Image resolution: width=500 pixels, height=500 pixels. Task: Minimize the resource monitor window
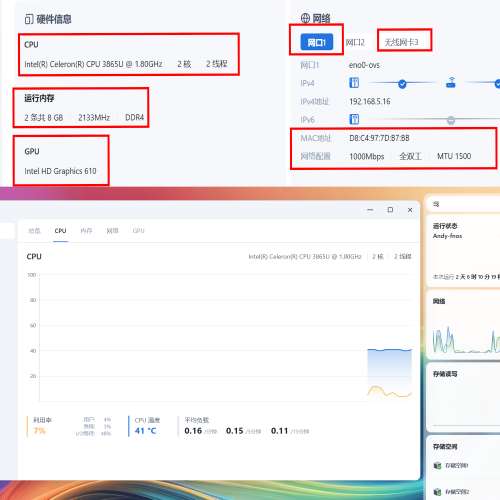point(370,210)
